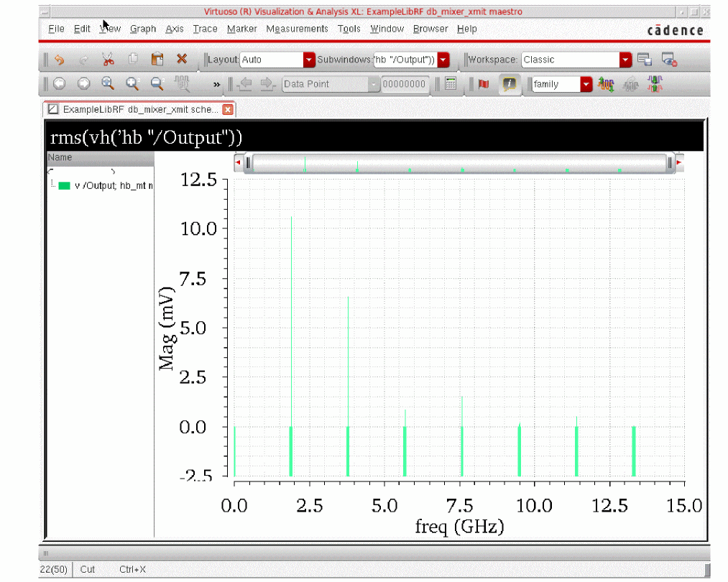Viewport: 728px width, 582px height.
Task: Click the combine traces icon after family
Action: (606, 84)
